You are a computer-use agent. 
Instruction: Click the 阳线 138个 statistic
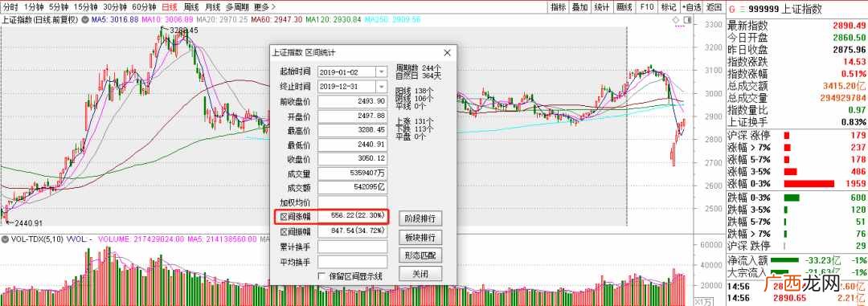tap(415, 91)
